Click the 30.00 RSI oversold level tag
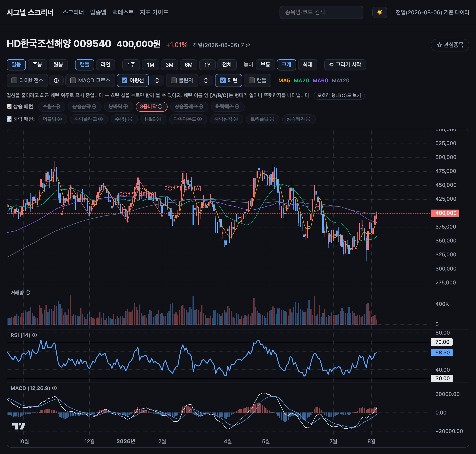The height and width of the screenshot is (454, 476). tap(442, 378)
